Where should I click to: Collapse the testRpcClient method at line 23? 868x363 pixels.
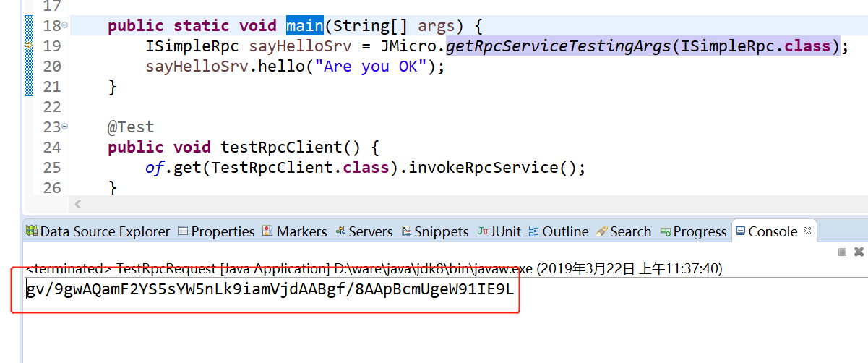coord(65,127)
